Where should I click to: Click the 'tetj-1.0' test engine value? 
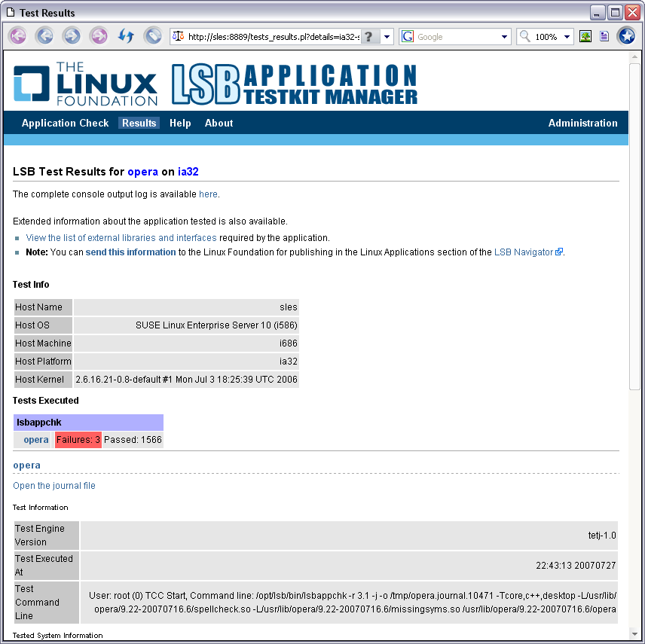coord(602,536)
